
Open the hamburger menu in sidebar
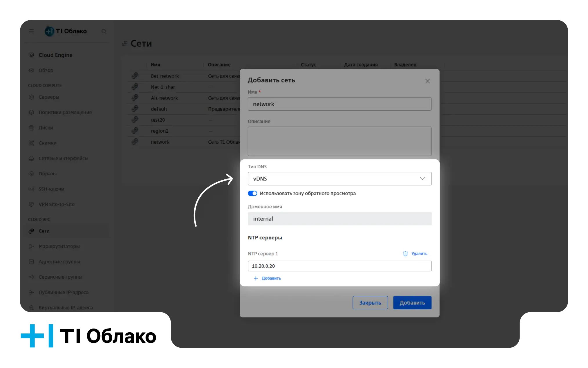pyautogui.click(x=31, y=31)
